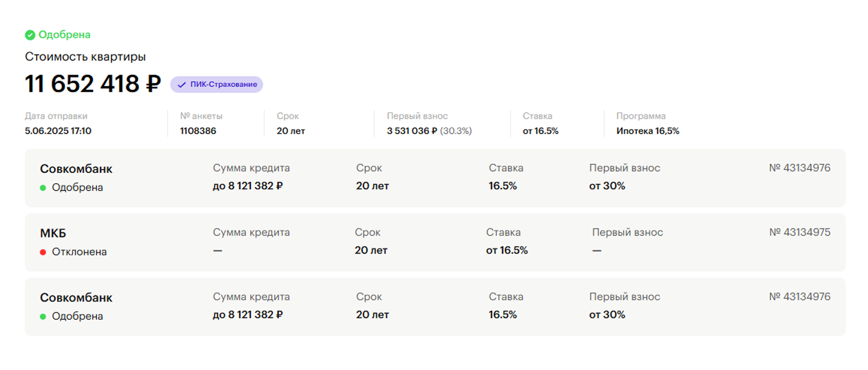
Task: Toggle the approval status on the first Совкомбанк row
Action: pos(43,186)
